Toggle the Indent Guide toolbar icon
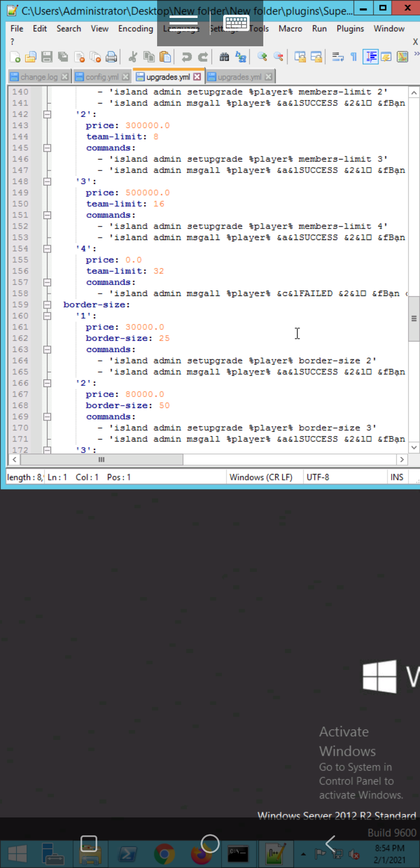Viewport: 420px width, 868px height. coord(371,57)
